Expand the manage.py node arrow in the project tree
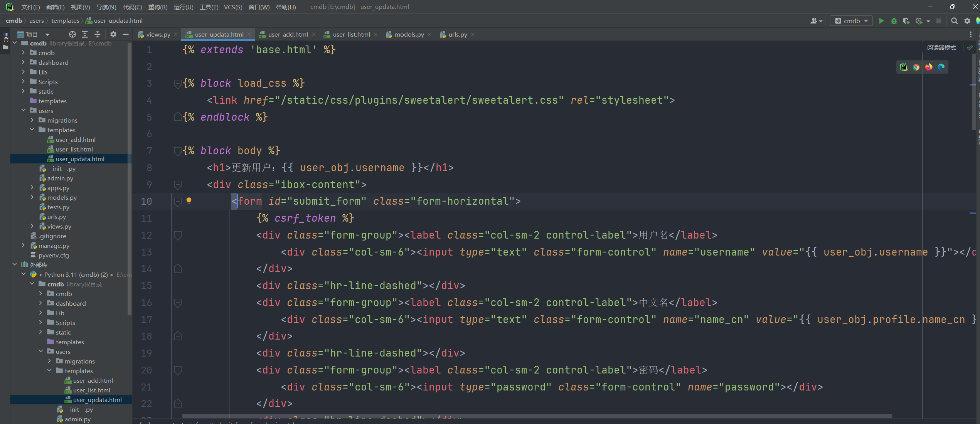Viewport: 980px width, 424px height. coord(23,246)
